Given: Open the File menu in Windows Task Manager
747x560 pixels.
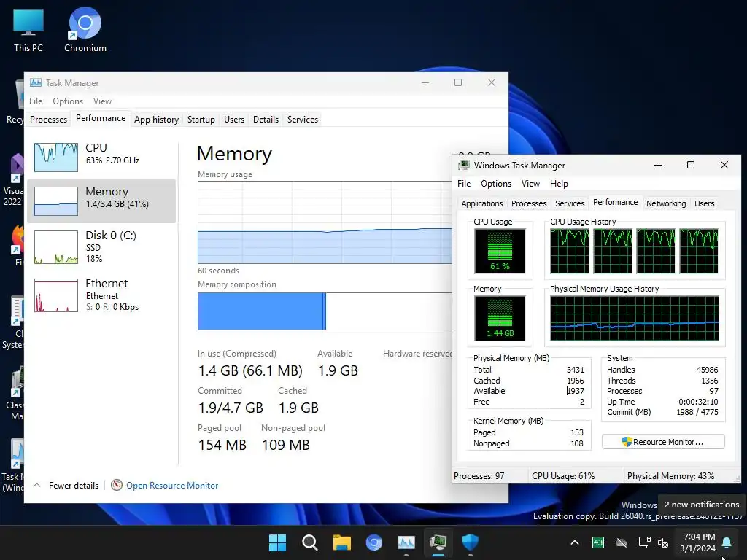Looking at the screenshot, I should (x=464, y=183).
